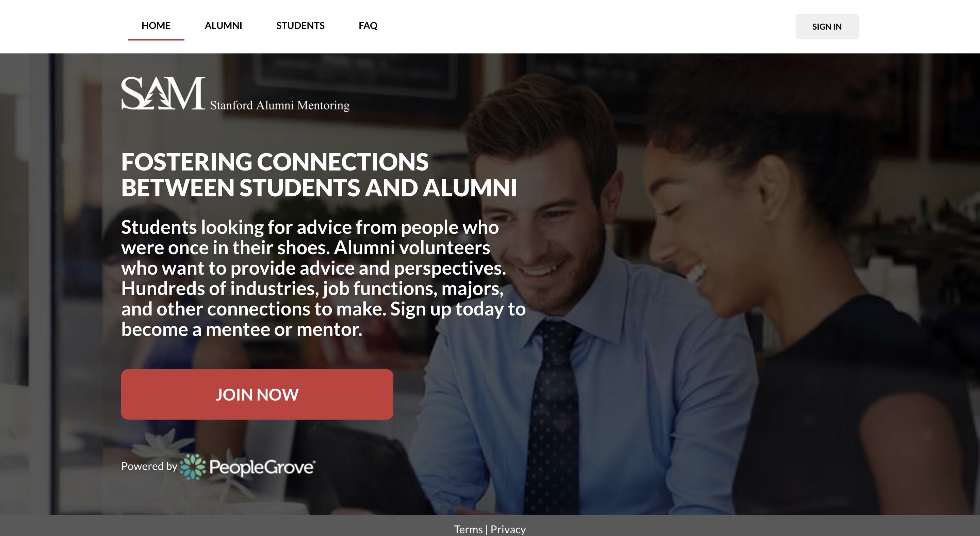This screenshot has height=536, width=980.
Task: Click the paragraph about students seeking advice
Action: [x=323, y=278]
